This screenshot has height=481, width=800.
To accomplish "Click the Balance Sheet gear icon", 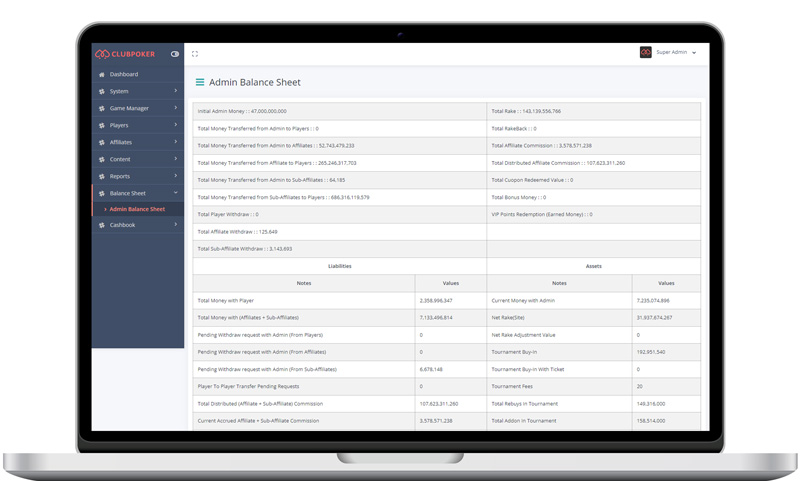I will tap(102, 193).
